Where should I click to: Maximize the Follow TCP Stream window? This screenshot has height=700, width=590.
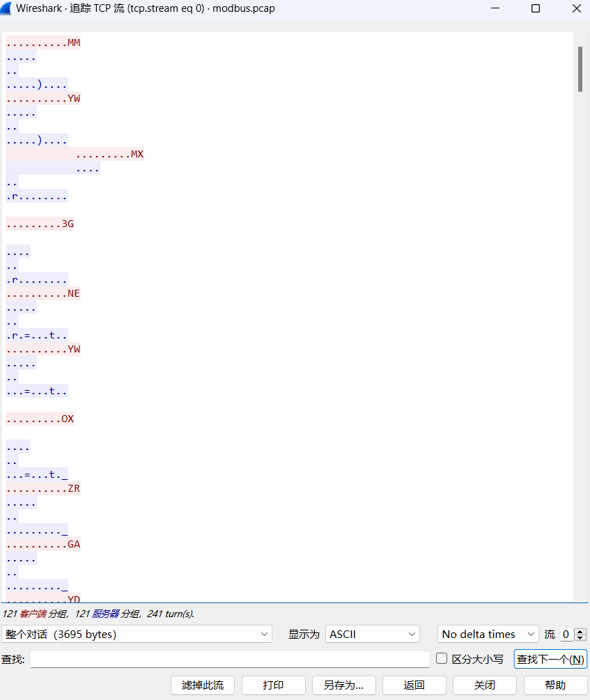click(x=535, y=8)
